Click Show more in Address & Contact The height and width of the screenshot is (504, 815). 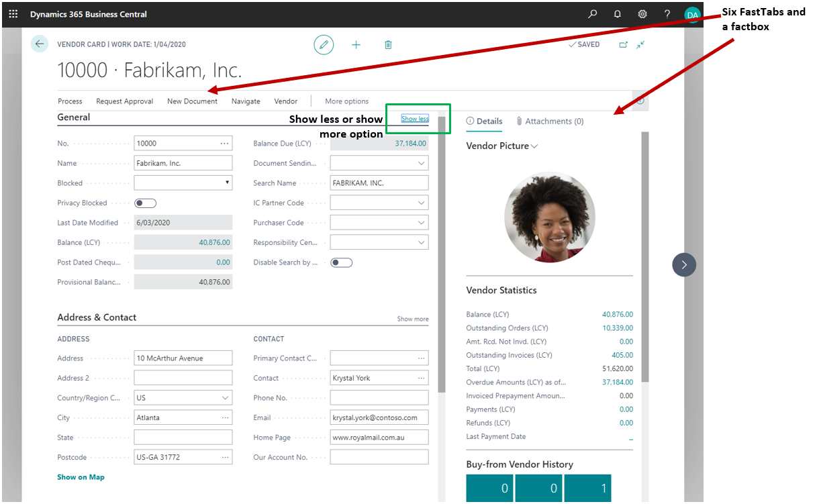412,319
